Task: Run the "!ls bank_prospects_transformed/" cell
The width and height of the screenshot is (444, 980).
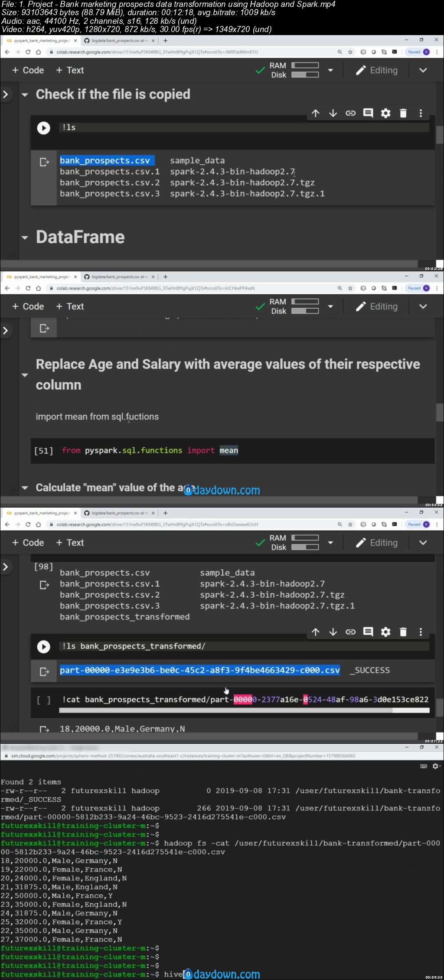Action: click(x=43, y=647)
